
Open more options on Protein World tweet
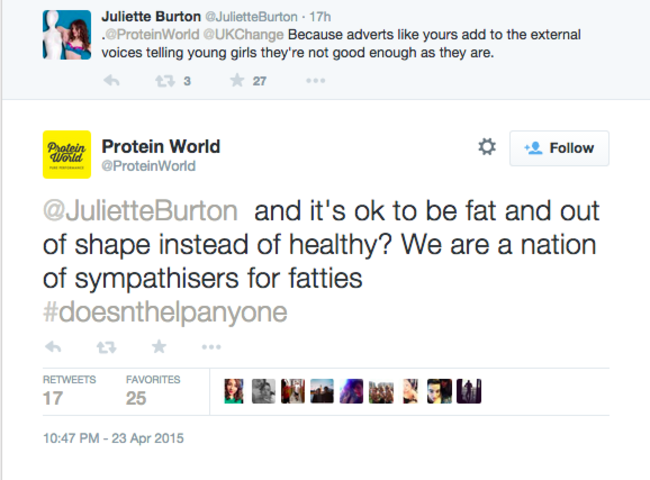pyautogui.click(x=211, y=347)
